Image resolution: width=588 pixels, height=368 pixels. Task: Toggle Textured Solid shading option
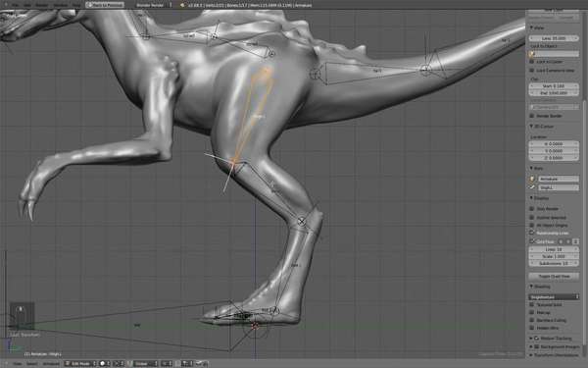pos(532,304)
